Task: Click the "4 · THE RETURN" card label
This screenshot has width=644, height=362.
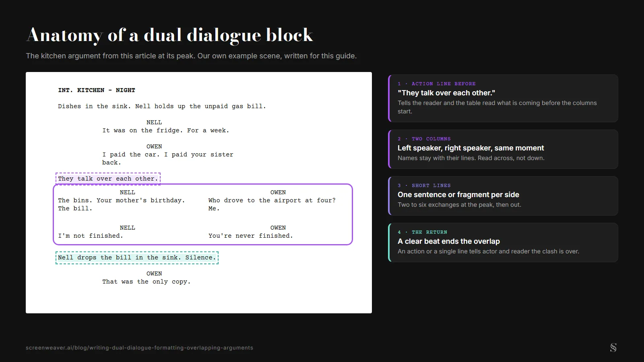Action: [x=422, y=232]
